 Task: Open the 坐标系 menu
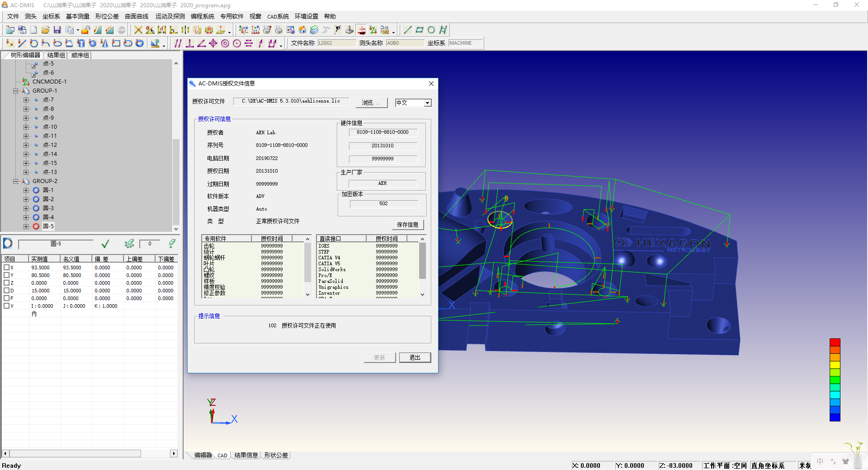[x=51, y=16]
